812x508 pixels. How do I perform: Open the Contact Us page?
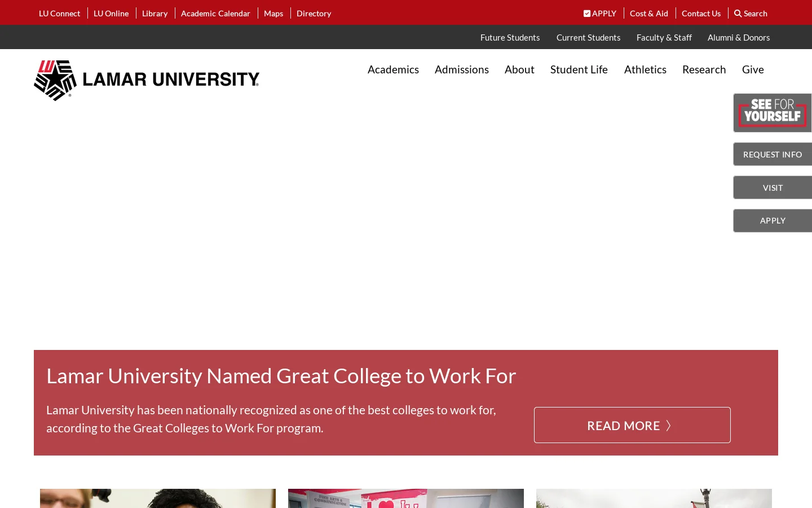point(701,14)
